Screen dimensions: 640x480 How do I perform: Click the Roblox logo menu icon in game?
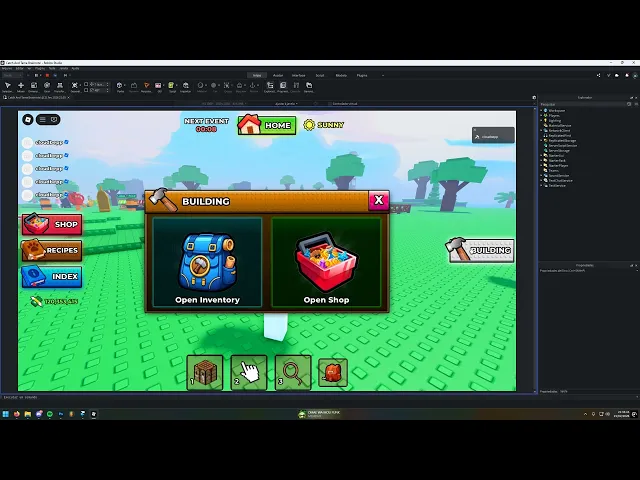[x=28, y=120]
